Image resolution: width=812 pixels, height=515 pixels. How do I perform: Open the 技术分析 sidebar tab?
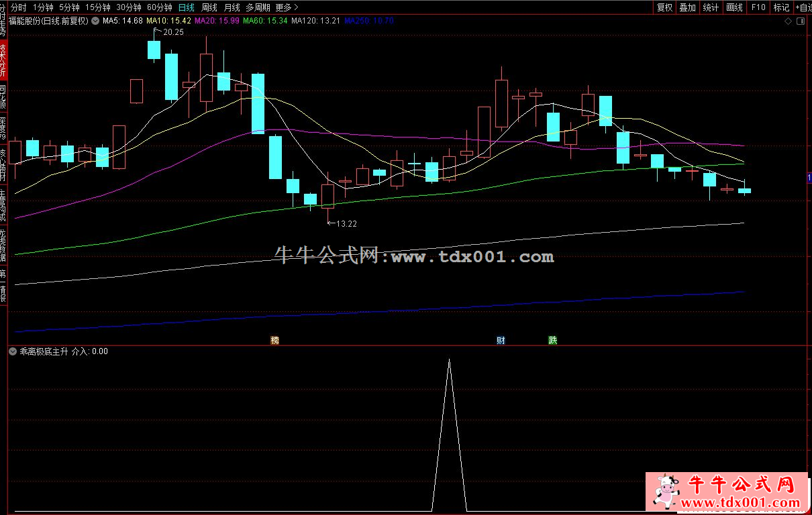point(3,60)
